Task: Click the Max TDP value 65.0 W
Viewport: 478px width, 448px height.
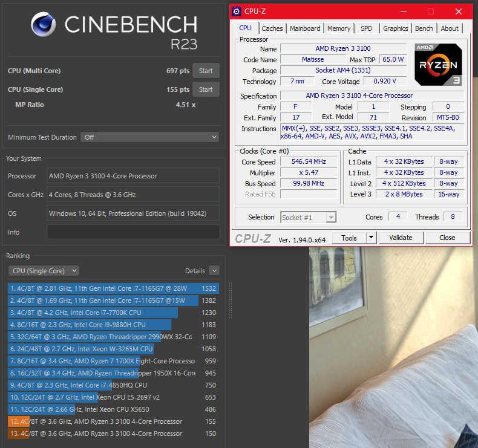Action: coord(393,59)
